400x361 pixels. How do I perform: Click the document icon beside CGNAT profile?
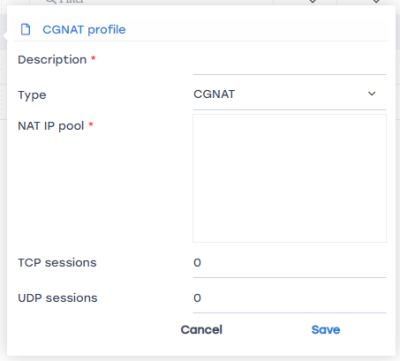[x=25, y=29]
